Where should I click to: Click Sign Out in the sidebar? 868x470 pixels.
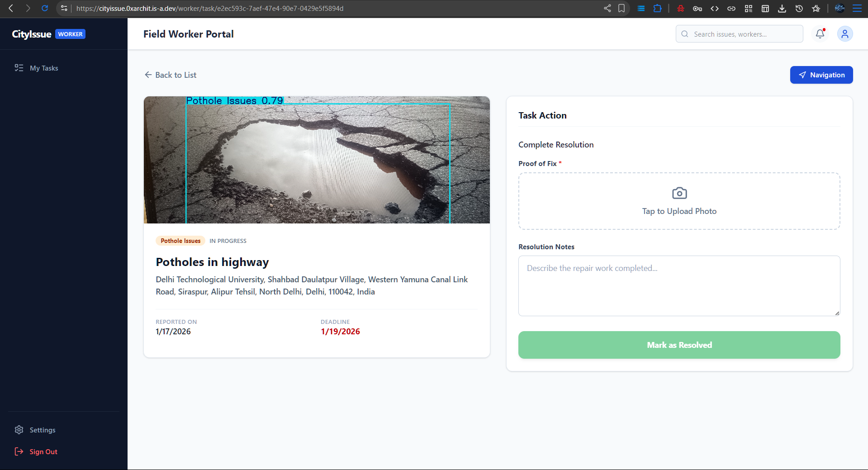click(43, 451)
